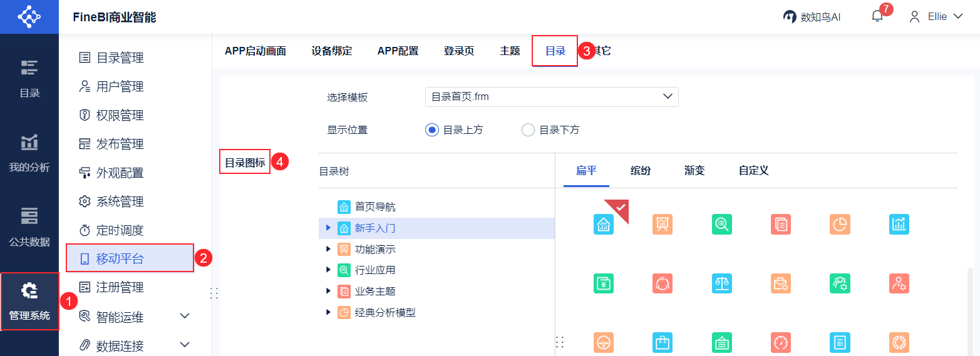
Task: Choose the green magnifier search icon
Action: [x=721, y=224]
